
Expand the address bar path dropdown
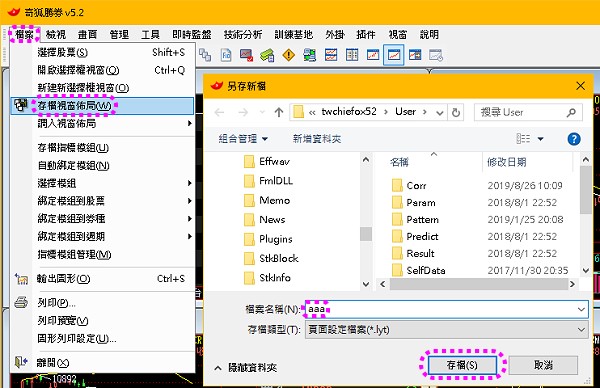pyautogui.click(x=440, y=112)
